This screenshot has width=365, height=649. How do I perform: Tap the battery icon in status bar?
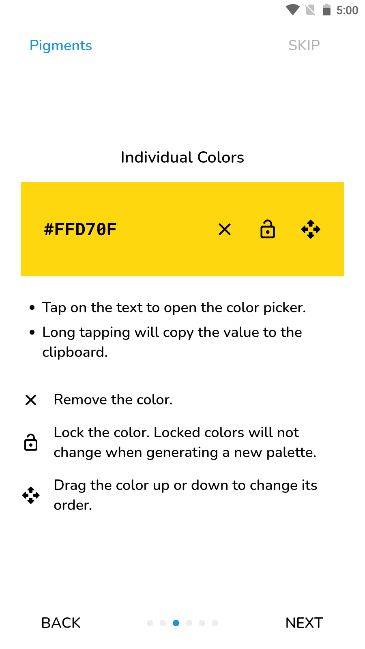pyautogui.click(x=327, y=10)
